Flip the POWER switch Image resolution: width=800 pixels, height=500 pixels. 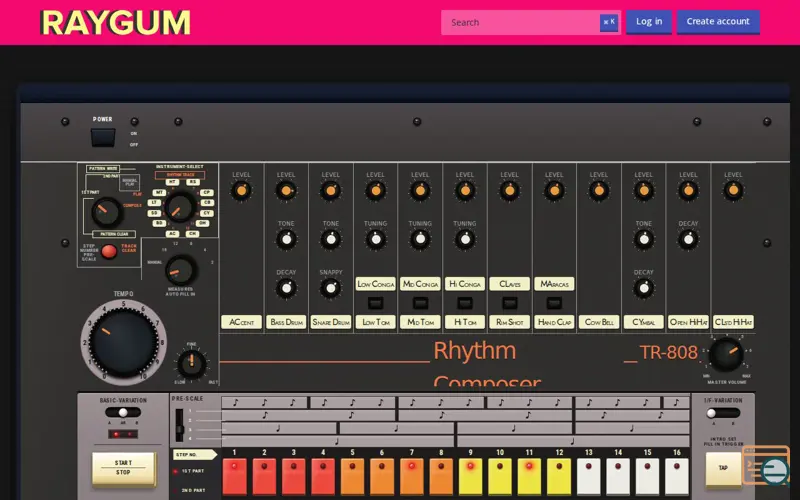[x=103, y=137]
